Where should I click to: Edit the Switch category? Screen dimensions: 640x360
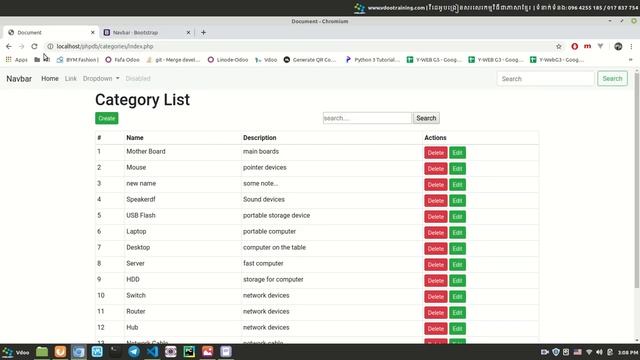pos(458,297)
